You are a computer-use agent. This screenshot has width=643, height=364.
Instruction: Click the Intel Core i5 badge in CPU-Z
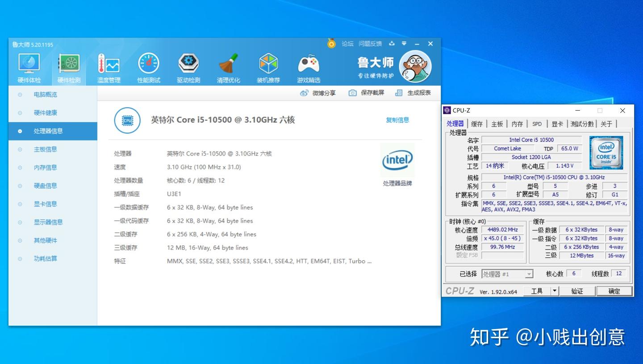click(606, 153)
